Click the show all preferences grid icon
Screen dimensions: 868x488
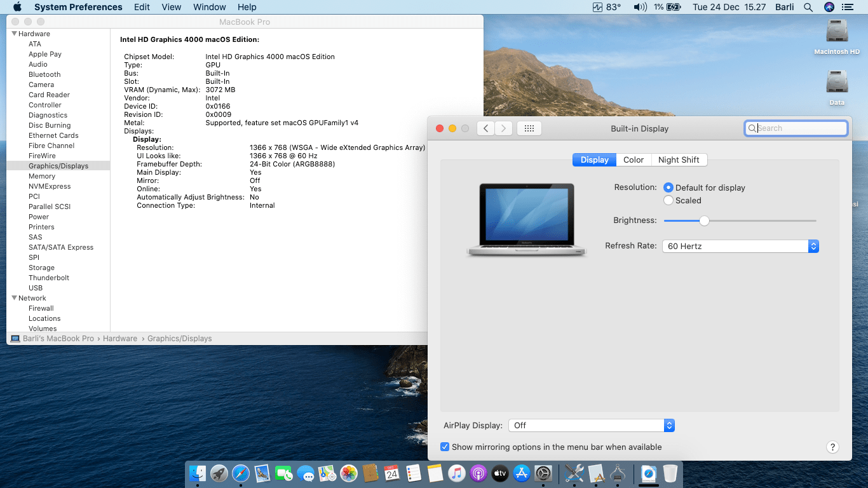[529, 128]
